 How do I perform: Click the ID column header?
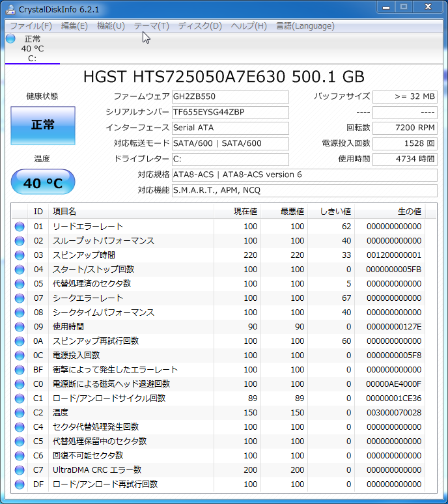click(x=38, y=212)
